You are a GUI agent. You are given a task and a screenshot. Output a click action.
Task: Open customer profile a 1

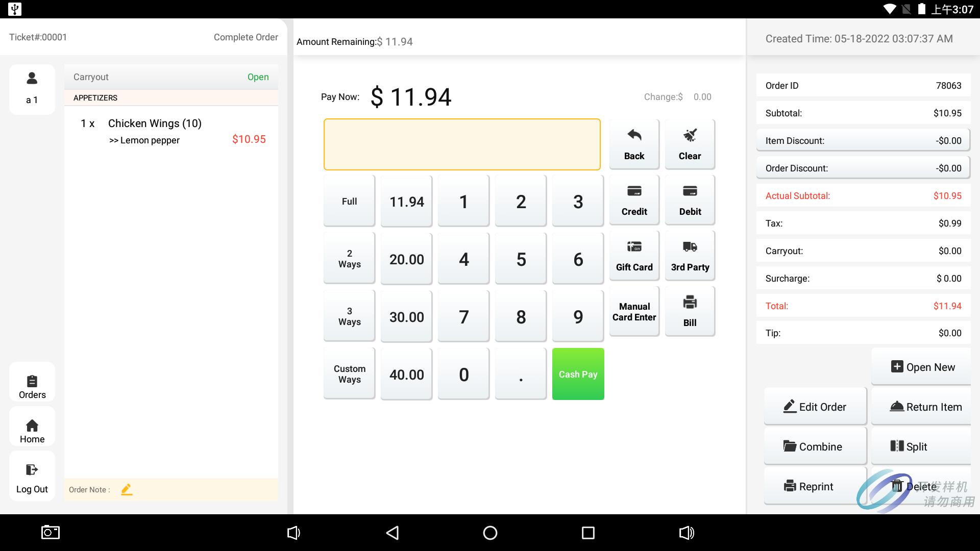32,89
